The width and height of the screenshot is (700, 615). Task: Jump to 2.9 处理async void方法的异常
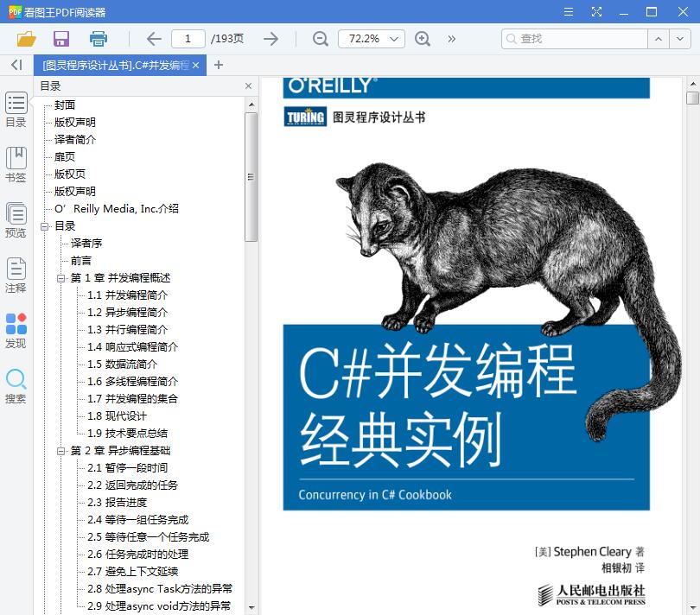pyautogui.click(x=159, y=606)
